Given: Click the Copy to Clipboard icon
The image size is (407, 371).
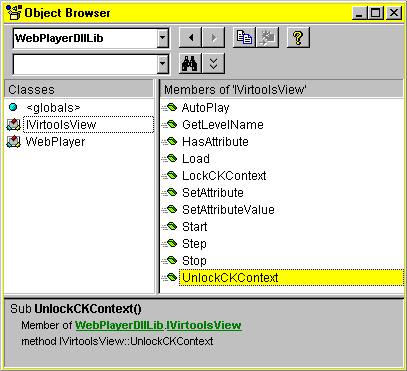Looking at the screenshot, I should (244, 38).
